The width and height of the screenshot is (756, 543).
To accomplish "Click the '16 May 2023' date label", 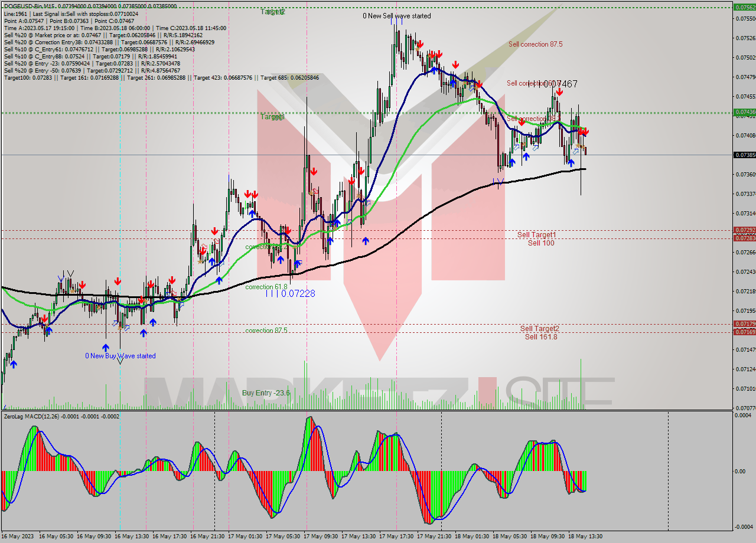I will pos(18,537).
